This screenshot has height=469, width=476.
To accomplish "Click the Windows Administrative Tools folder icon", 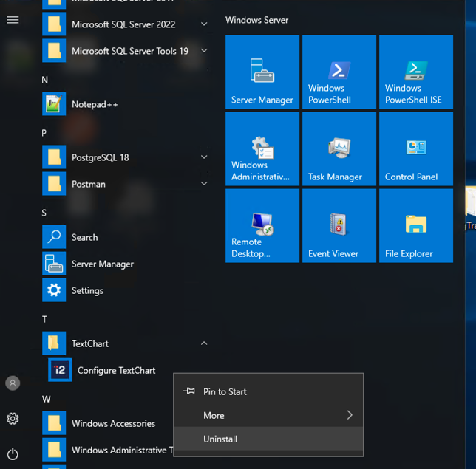I will tap(54, 450).
